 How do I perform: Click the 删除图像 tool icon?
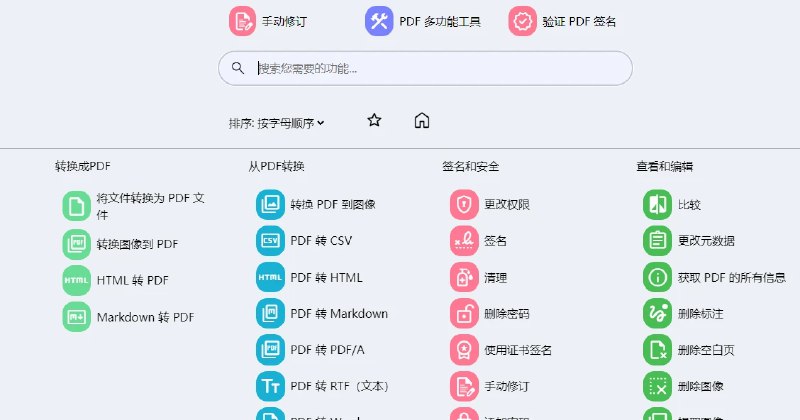click(658, 386)
